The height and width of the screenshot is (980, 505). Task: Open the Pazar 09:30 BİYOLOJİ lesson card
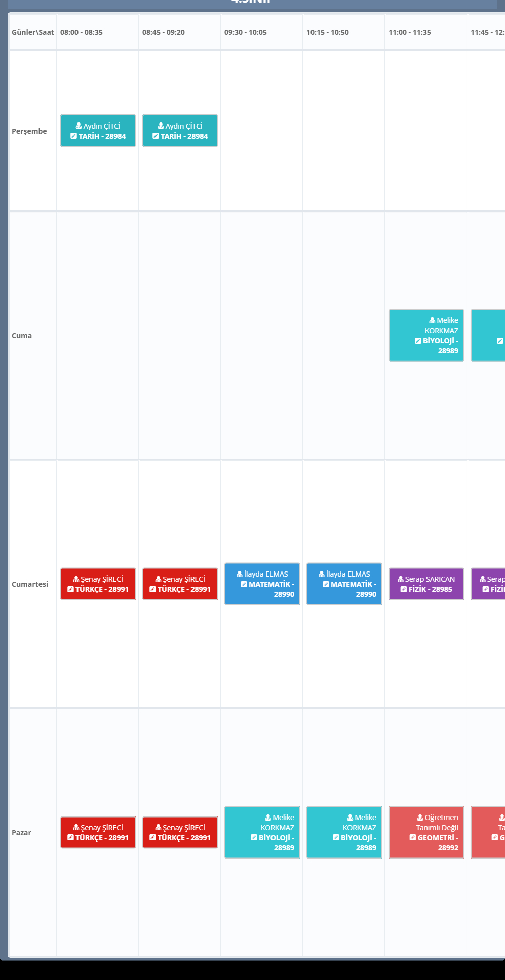262,832
